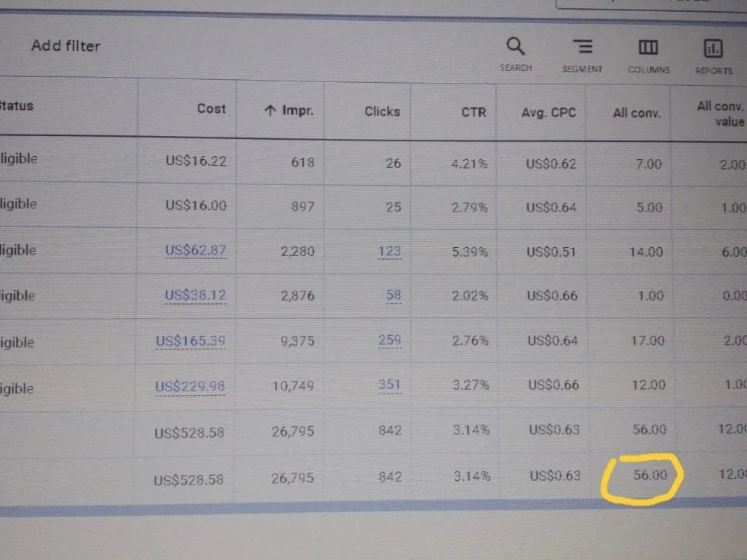
Task: Select the 12.00 All conv. cell in US$229.98 row
Action: click(x=648, y=385)
